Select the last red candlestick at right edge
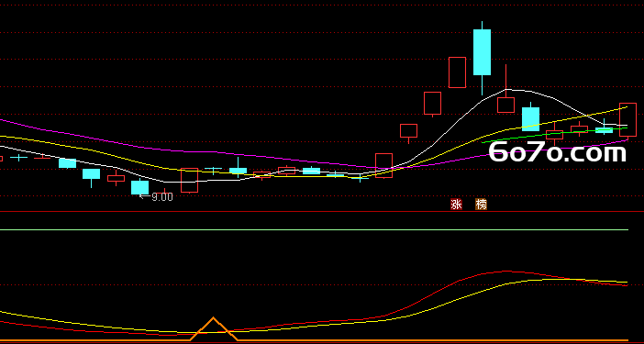The image size is (644, 344). 627,119
